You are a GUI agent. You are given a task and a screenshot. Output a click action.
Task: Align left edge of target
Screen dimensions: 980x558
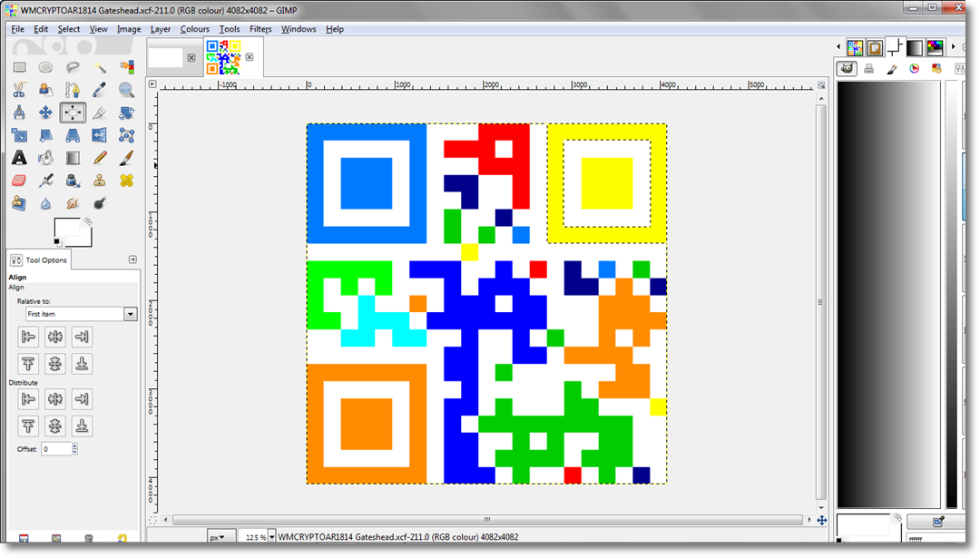click(x=28, y=337)
